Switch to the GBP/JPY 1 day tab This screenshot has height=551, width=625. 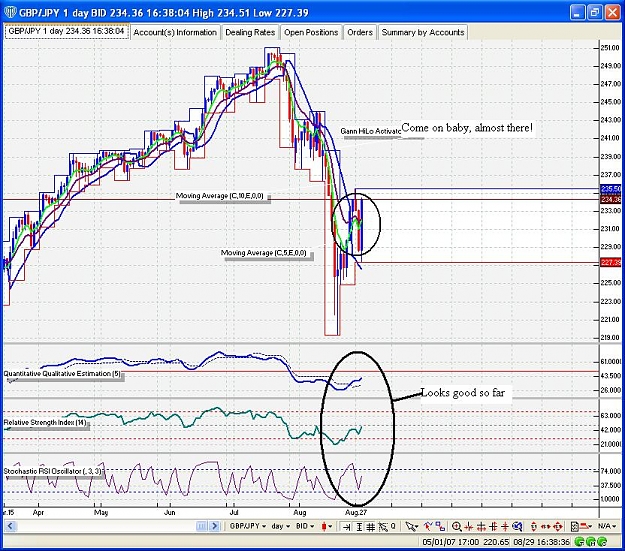67,31
